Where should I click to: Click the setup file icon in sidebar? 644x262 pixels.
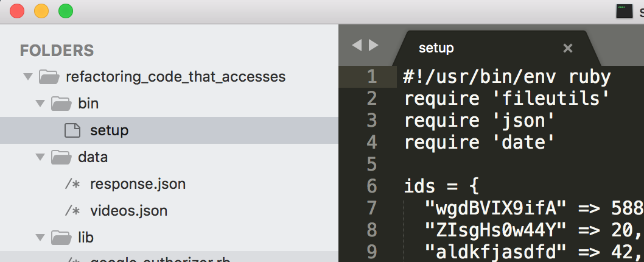(72, 130)
